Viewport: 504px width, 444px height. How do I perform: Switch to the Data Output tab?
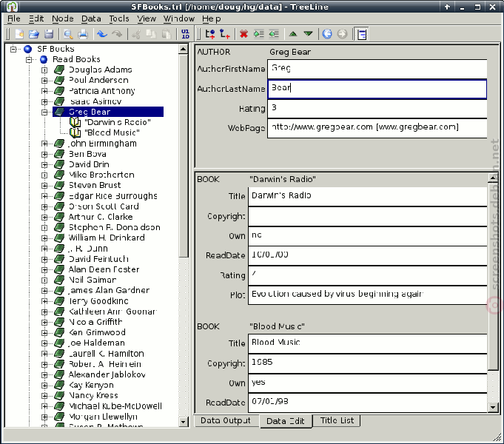[226, 420]
